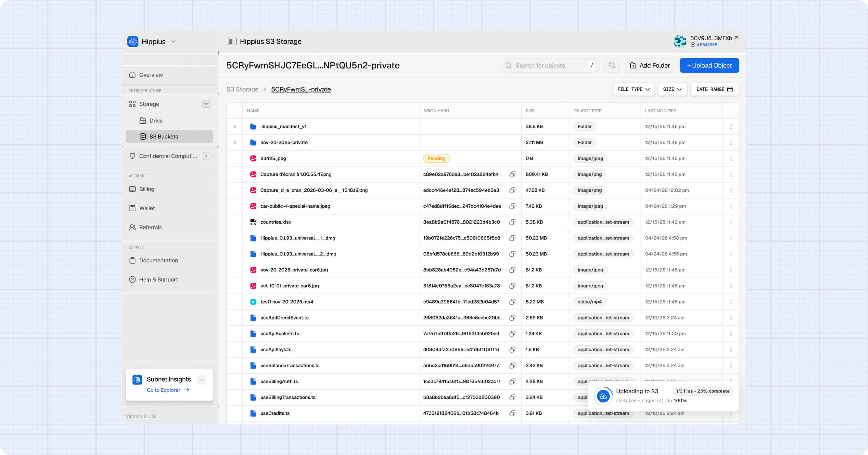Click the Upload Object button
Screen dimensions: 868x455
click(x=709, y=65)
